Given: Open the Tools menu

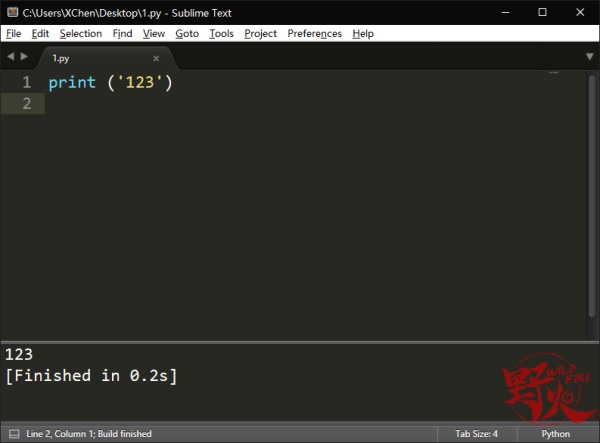Looking at the screenshot, I should [222, 34].
